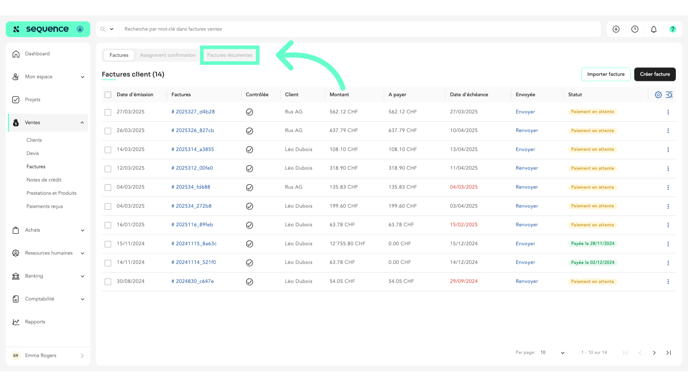Open the three-dot menu for invoice 20241115_8a63c
688x387 pixels.
(x=668, y=244)
